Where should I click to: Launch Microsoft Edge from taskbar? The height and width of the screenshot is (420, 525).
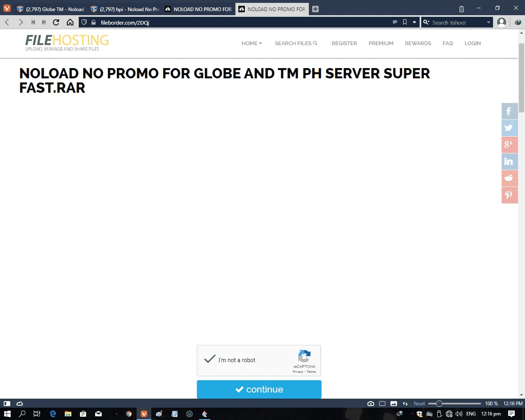52,414
